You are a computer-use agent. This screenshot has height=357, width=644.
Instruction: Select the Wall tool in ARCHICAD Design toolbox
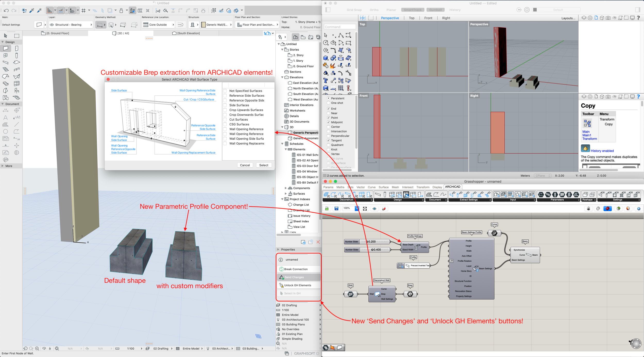pos(6,48)
